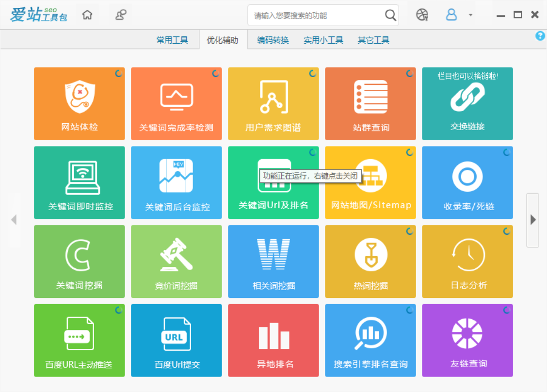Click running indicator on 网站体检 tile
This screenshot has height=392, width=547.
coord(119,73)
